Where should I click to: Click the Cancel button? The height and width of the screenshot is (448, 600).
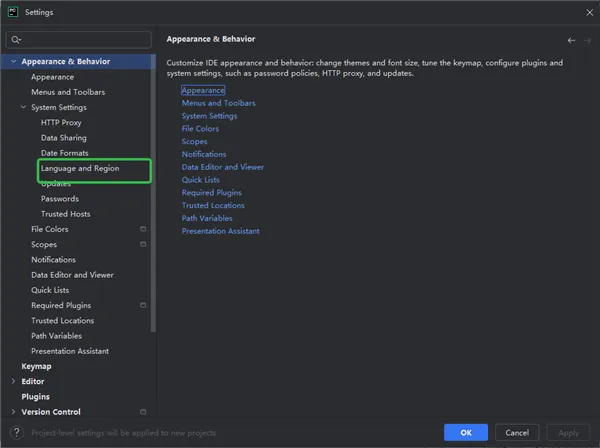517,433
